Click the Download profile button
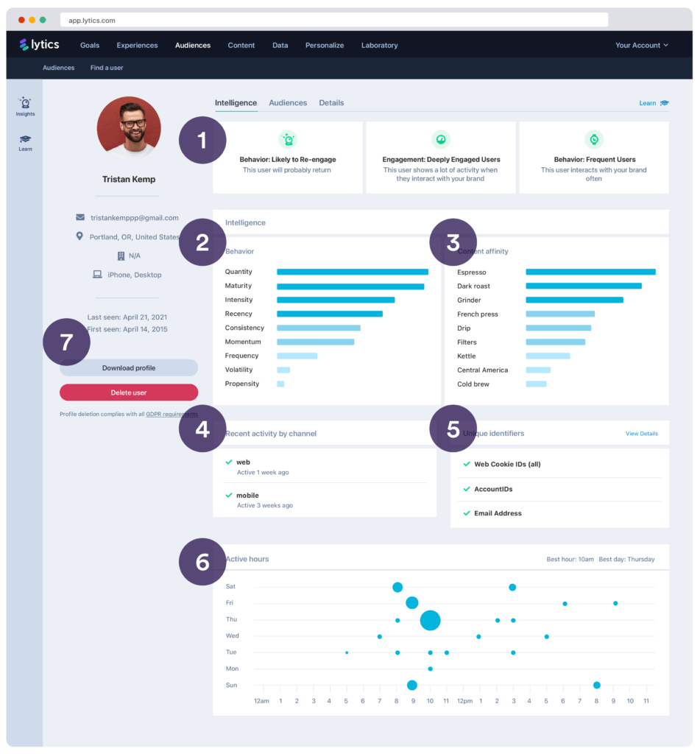Screen dimensions: 700x754 pyautogui.click(x=128, y=367)
